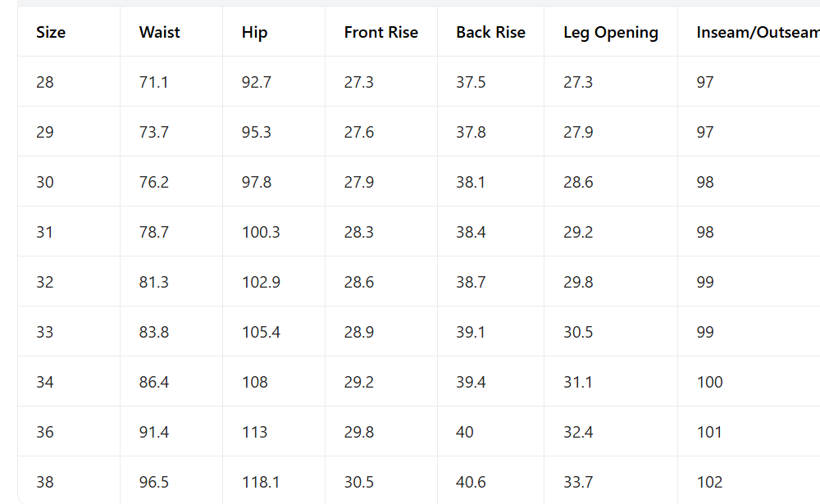
Task: Click leg opening value 32.4
Action: click(578, 433)
